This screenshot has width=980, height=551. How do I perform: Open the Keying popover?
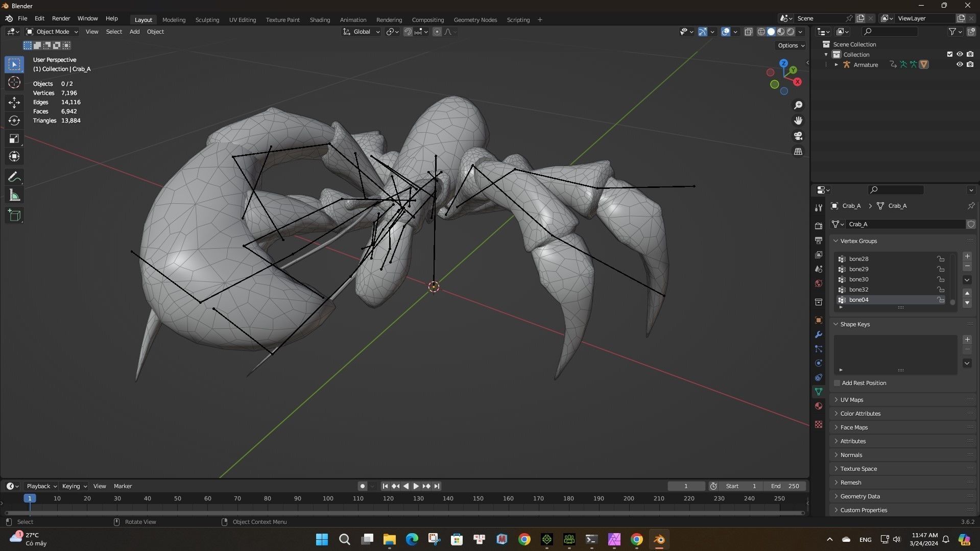click(74, 486)
